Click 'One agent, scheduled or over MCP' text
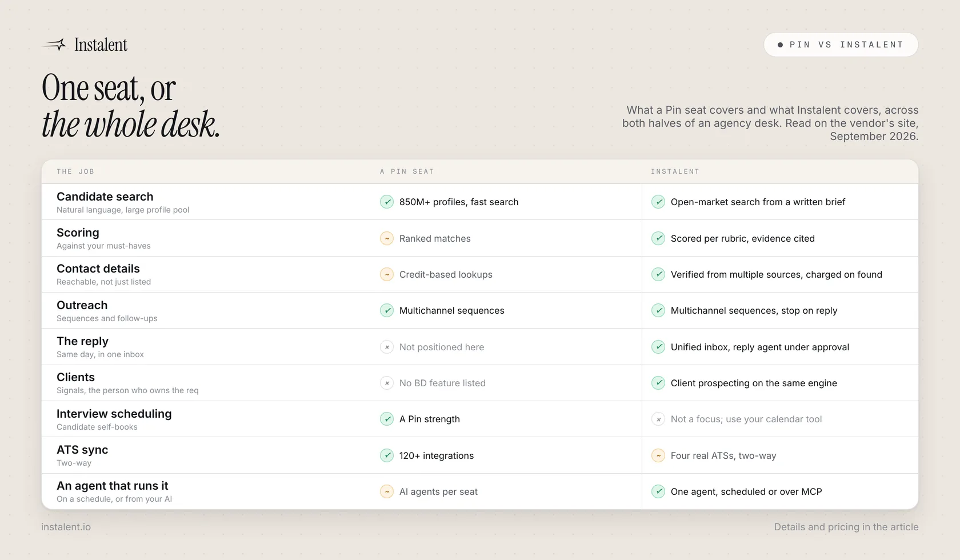The height and width of the screenshot is (560, 960). point(746,491)
